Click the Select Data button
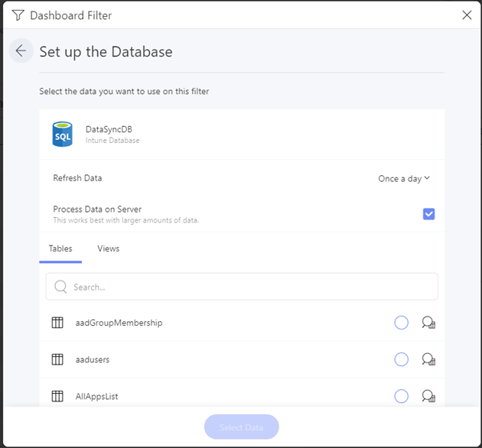The height and width of the screenshot is (448, 482). (x=241, y=427)
